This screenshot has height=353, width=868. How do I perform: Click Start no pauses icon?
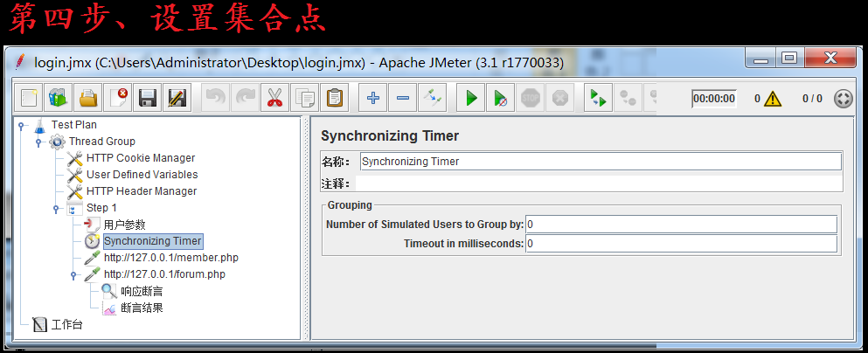tap(500, 99)
